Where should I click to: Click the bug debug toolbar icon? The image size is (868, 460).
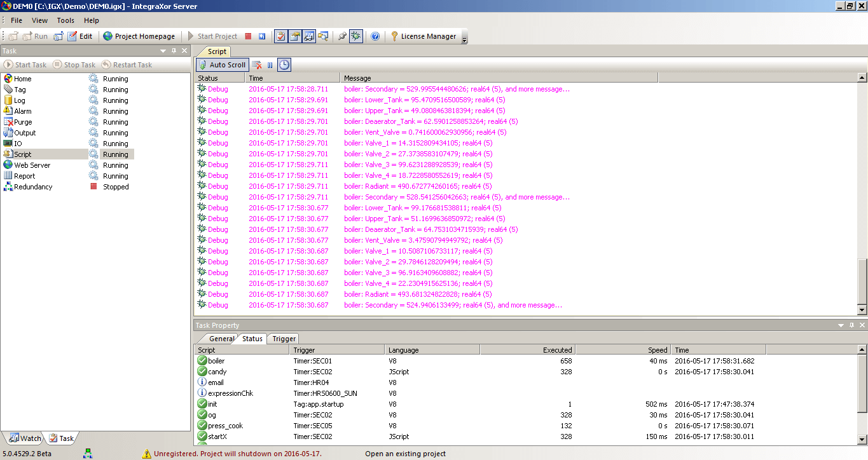point(356,36)
